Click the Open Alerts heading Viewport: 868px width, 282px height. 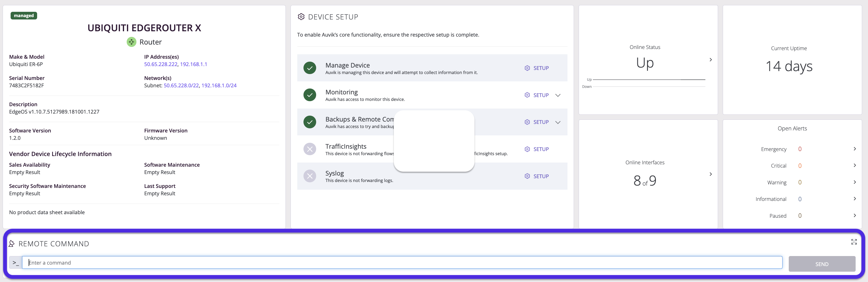tap(792, 129)
